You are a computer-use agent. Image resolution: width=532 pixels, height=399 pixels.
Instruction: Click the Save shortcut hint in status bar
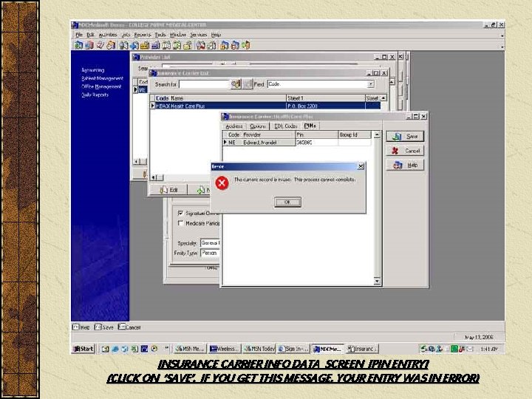pos(104,327)
